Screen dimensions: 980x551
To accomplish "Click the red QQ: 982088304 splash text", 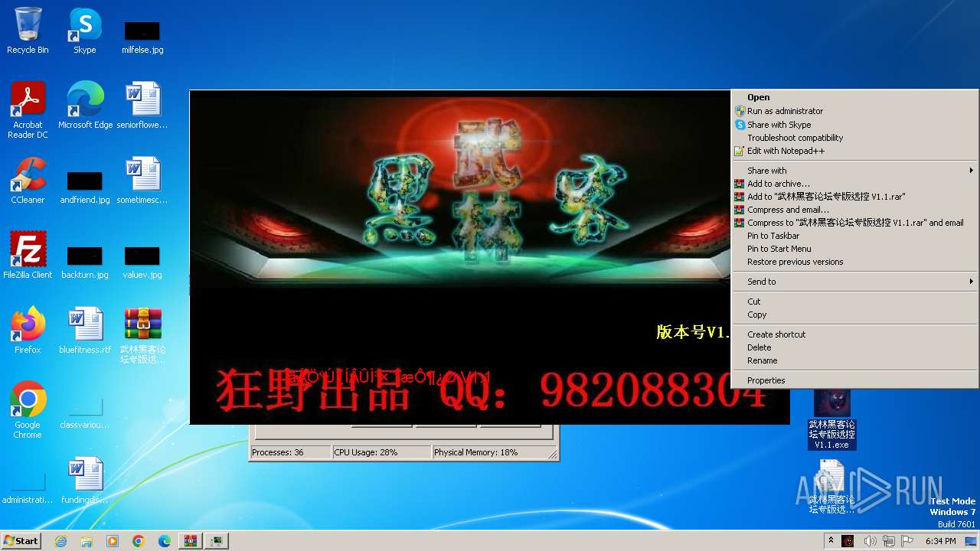I will coord(602,390).
